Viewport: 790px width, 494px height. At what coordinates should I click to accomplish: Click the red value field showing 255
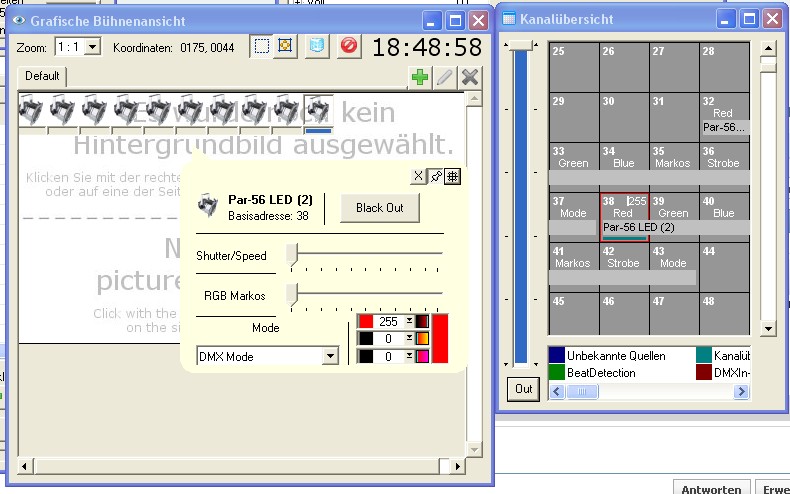pos(389,321)
